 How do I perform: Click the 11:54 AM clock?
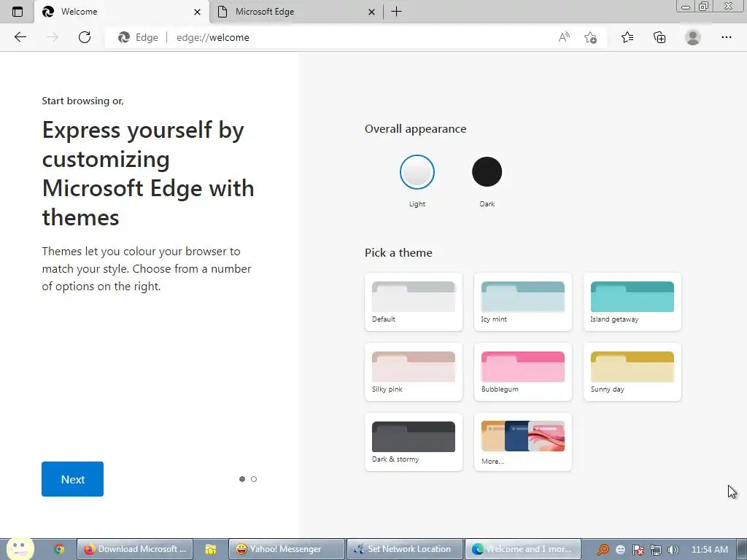point(709,550)
